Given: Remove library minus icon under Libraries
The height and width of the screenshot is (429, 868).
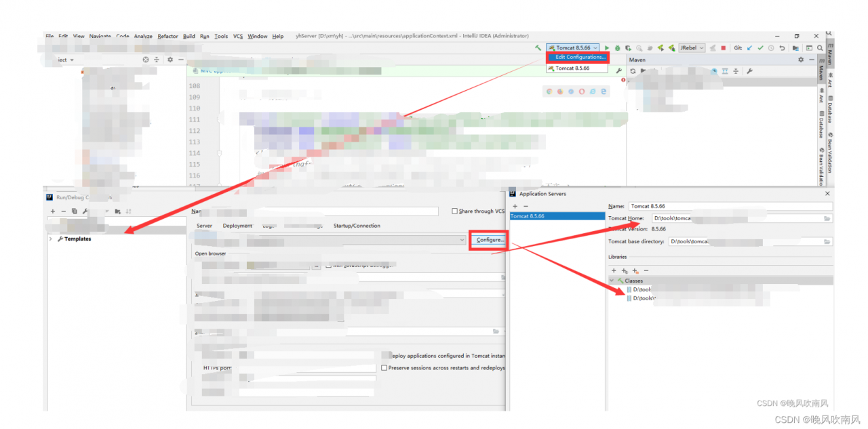Looking at the screenshot, I should pyautogui.click(x=646, y=270).
